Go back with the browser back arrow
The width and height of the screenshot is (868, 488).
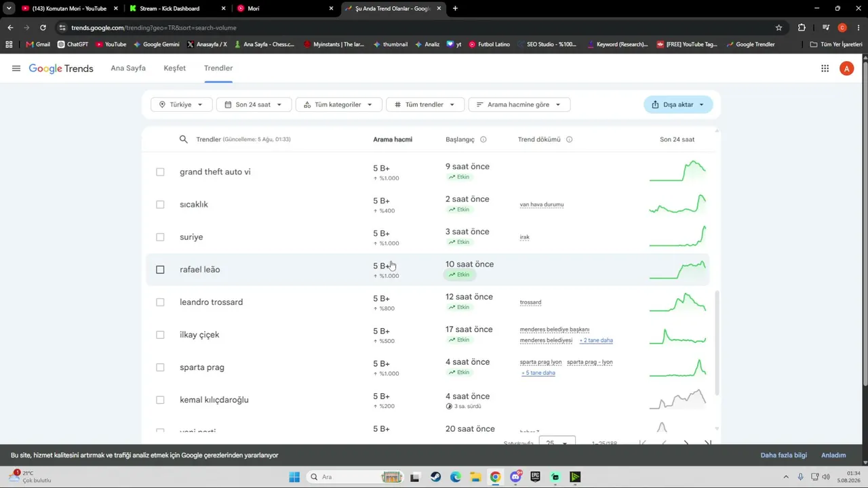pyautogui.click(x=10, y=28)
